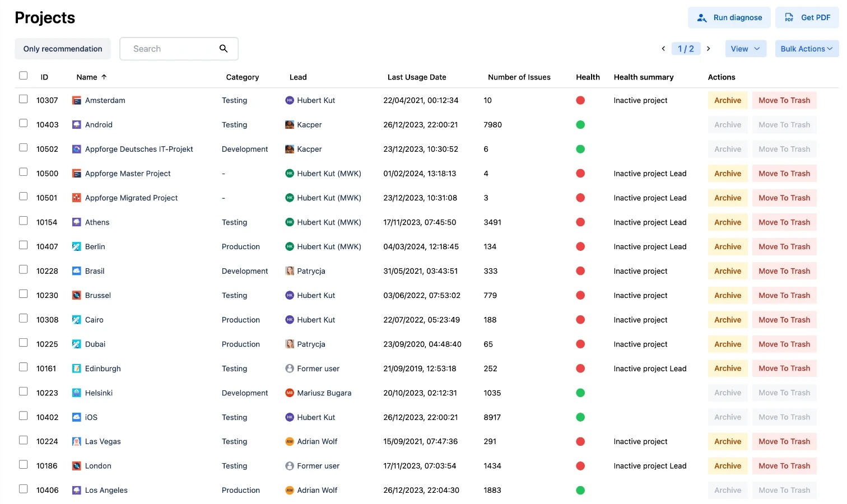Click the Berlin project avatar icon

(77, 246)
